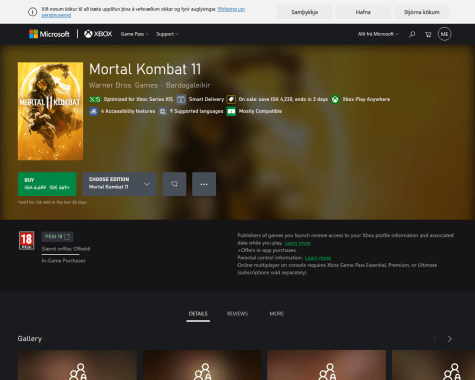Open first gallery thumbnail
475x380 pixels.
77,365
